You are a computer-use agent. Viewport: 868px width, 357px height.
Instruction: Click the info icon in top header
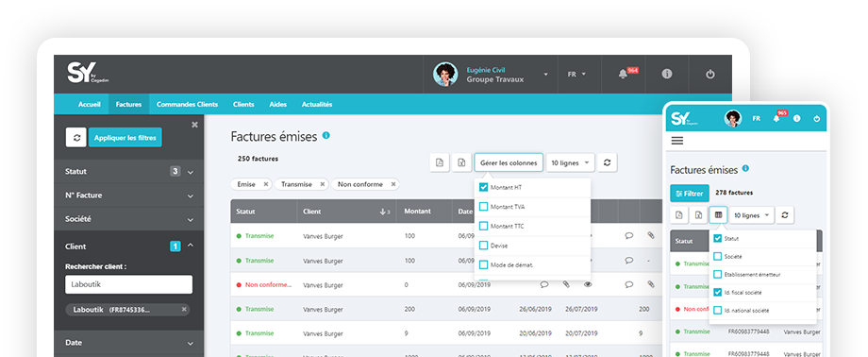tap(667, 74)
